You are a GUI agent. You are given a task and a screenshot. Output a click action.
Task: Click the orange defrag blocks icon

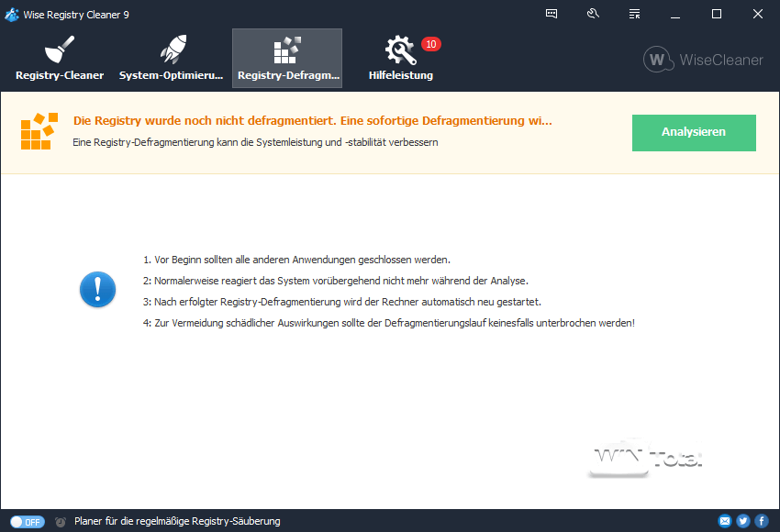click(39, 131)
